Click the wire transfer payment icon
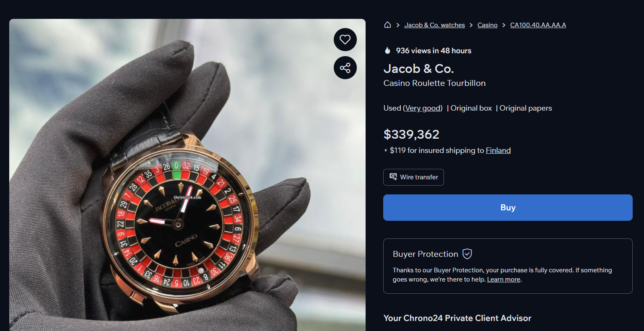644x331 pixels. coord(393,177)
